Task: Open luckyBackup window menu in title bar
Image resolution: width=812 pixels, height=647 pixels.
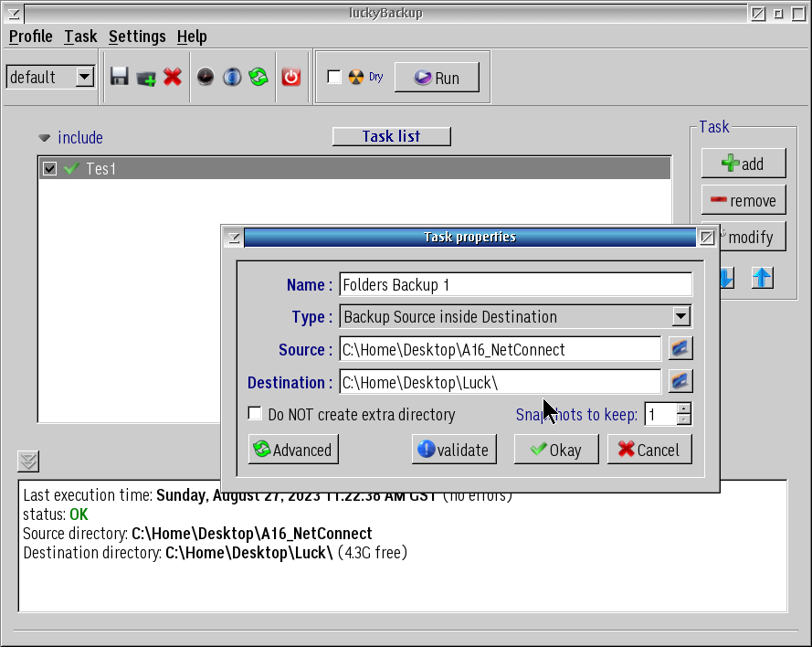Action: (x=14, y=14)
